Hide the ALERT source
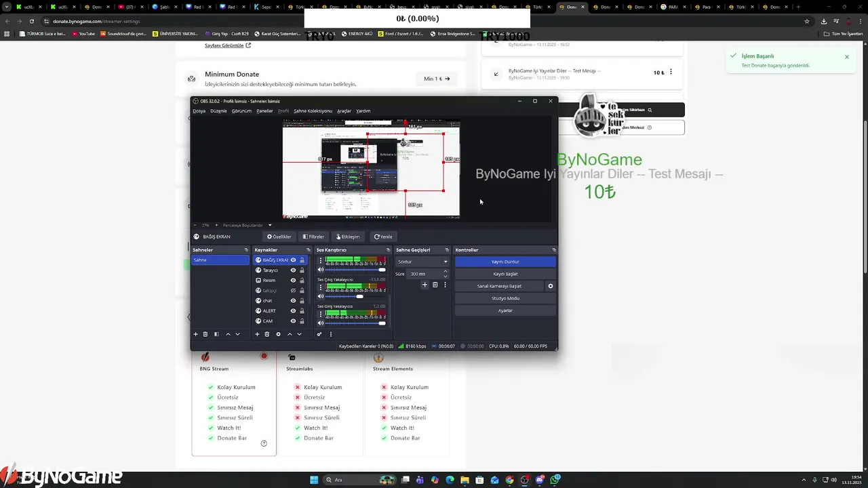 tap(293, 311)
